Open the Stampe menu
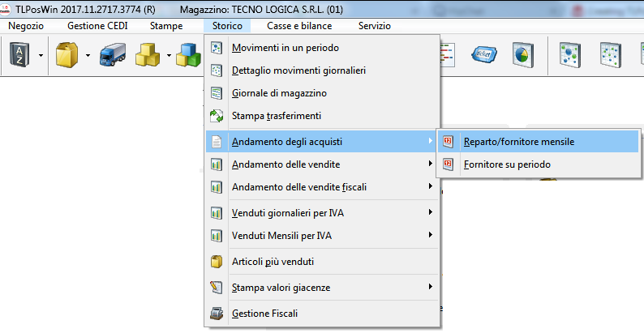The image size is (644, 333). pyautogui.click(x=166, y=26)
